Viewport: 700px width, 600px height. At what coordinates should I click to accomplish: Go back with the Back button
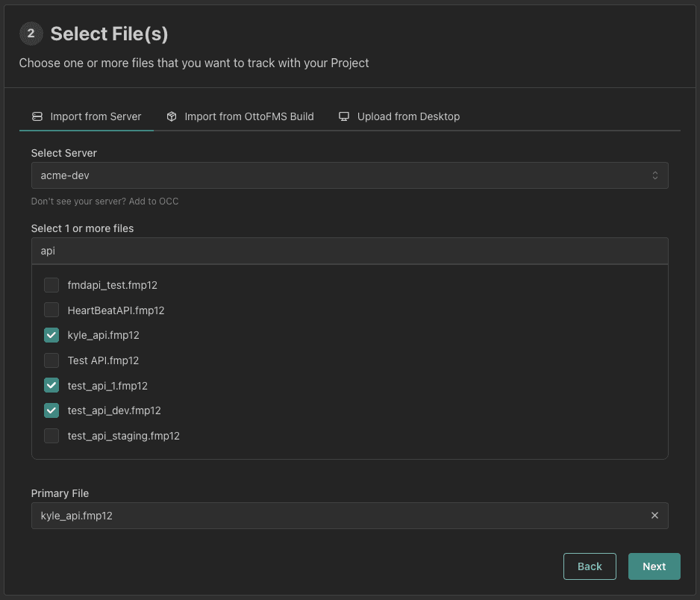[590, 566]
